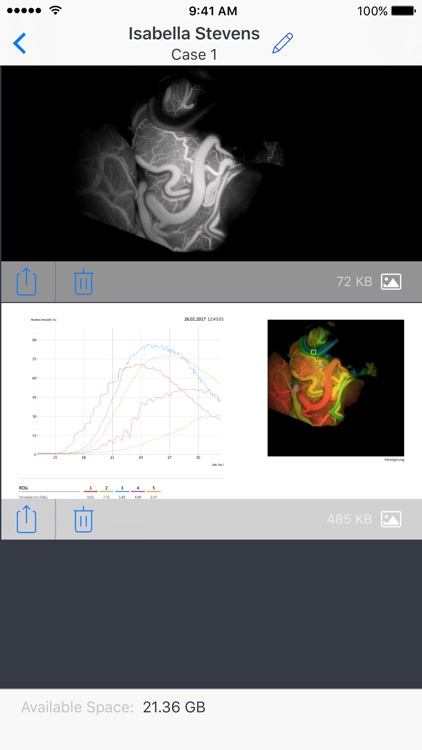
Task: Delete the 485 KB chart report
Action: coord(83,519)
